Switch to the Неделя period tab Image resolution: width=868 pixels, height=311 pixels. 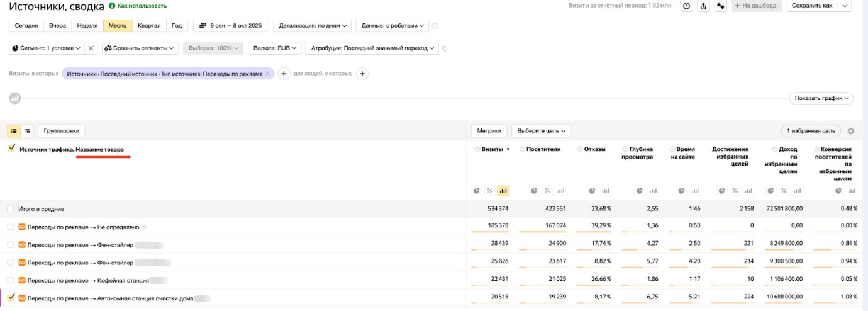coord(87,26)
